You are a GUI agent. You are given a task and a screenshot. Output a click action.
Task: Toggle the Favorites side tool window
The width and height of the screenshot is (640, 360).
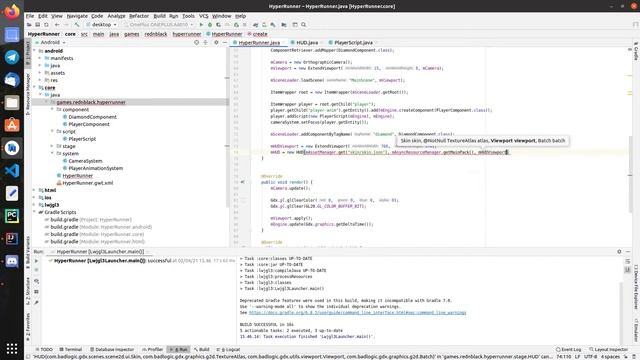(x=28, y=327)
